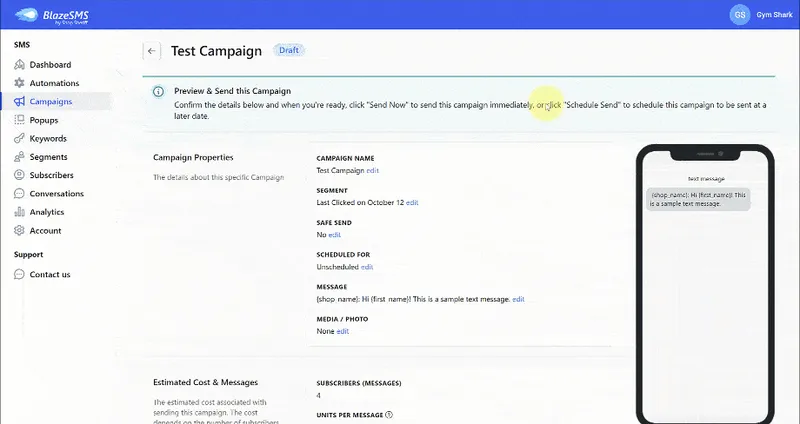Click the Account settings gear icon
Viewport: 800px width, 424px height.
click(19, 230)
